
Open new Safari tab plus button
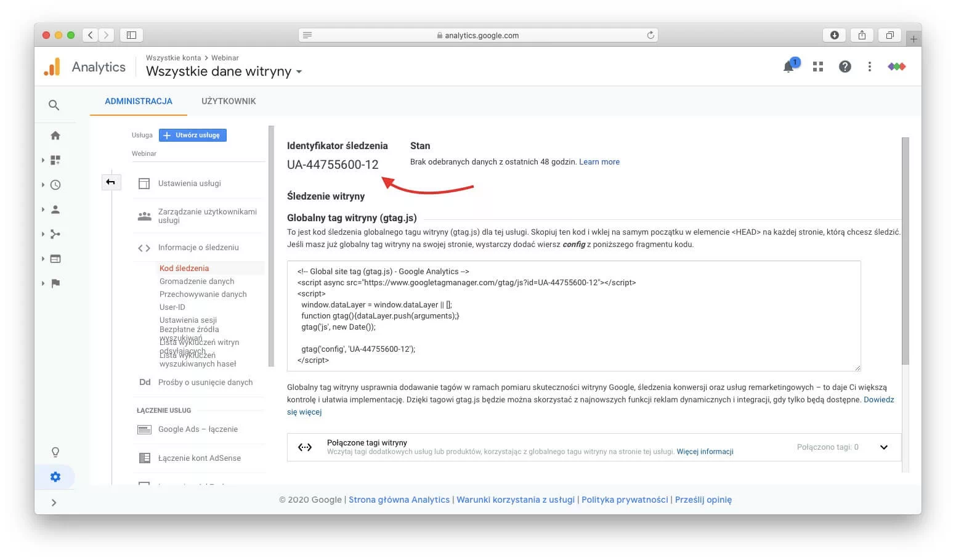tap(914, 39)
